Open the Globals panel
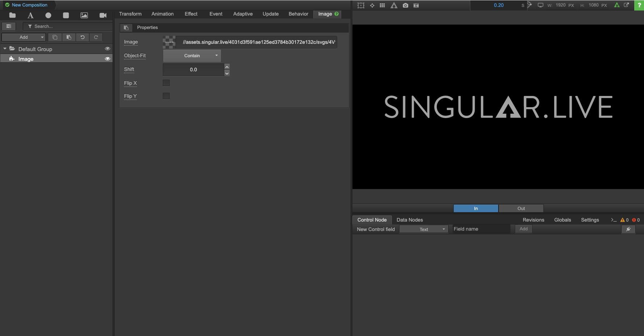The image size is (644, 336). tap(563, 220)
